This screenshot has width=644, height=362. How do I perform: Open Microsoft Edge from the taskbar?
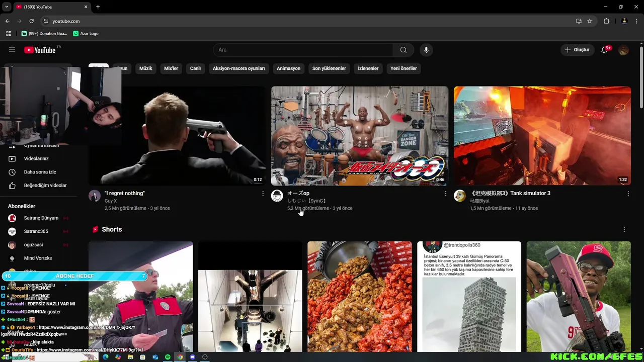coord(106,357)
